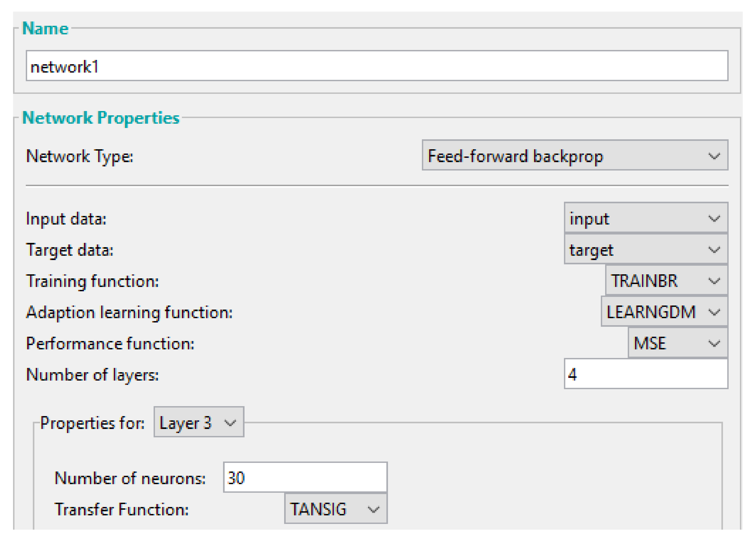The height and width of the screenshot is (540, 756).
Task: Expand the LEARNGDM adaption learning dropdown
Action: coord(664,312)
